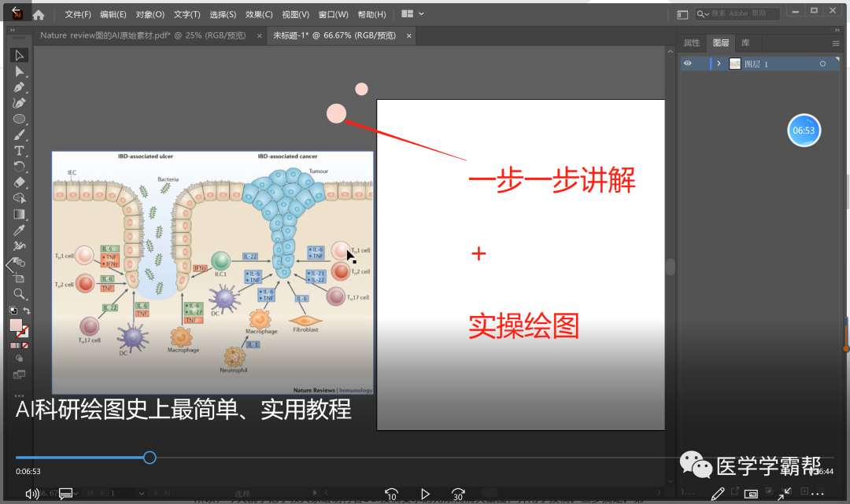Click the Illustrator home icon
The width and height of the screenshot is (850, 504).
[x=39, y=15]
